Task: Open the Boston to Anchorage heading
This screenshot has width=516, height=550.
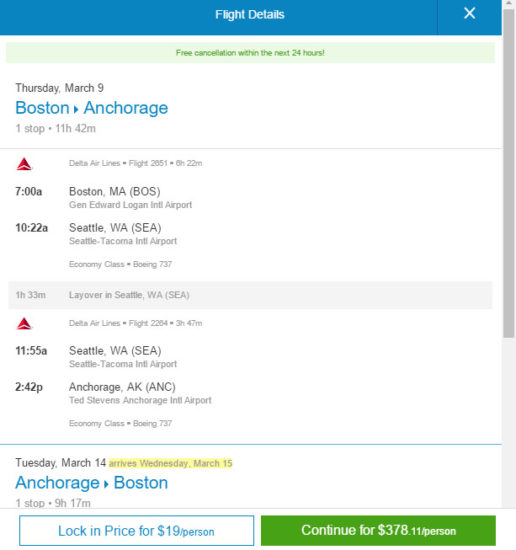Action: (x=92, y=108)
